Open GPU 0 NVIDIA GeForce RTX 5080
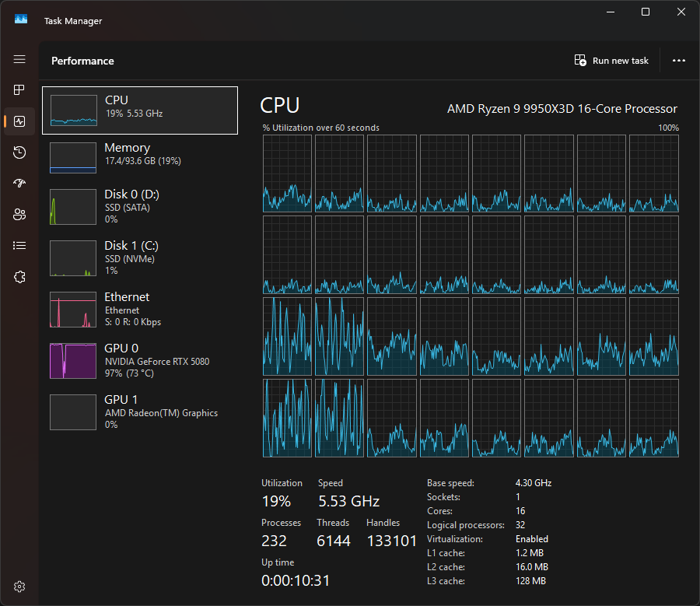Viewport: 700px width, 606px height. [x=140, y=360]
